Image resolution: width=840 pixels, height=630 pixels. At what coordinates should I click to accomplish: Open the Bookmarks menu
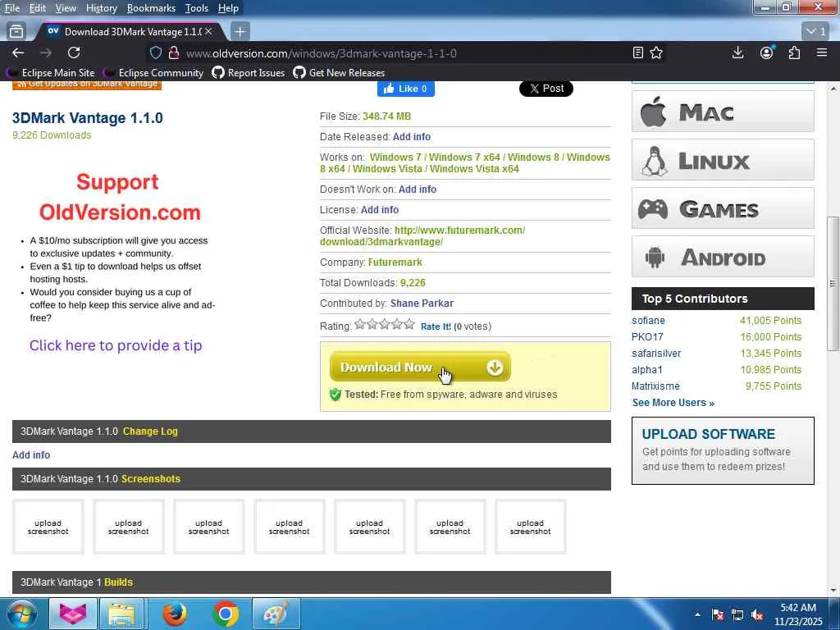pos(151,8)
